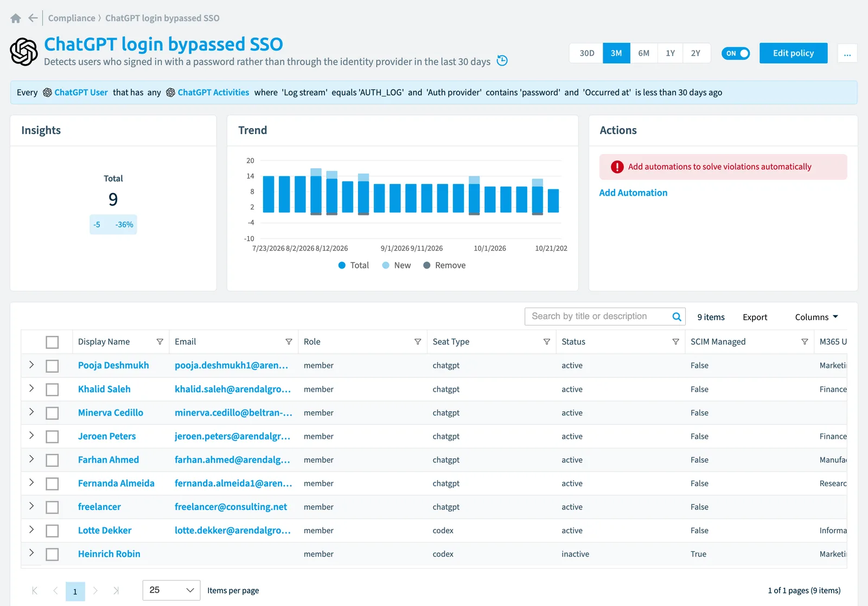This screenshot has width=868, height=606.
Task: Expand the Heinrich Robin row
Action: tap(31, 553)
